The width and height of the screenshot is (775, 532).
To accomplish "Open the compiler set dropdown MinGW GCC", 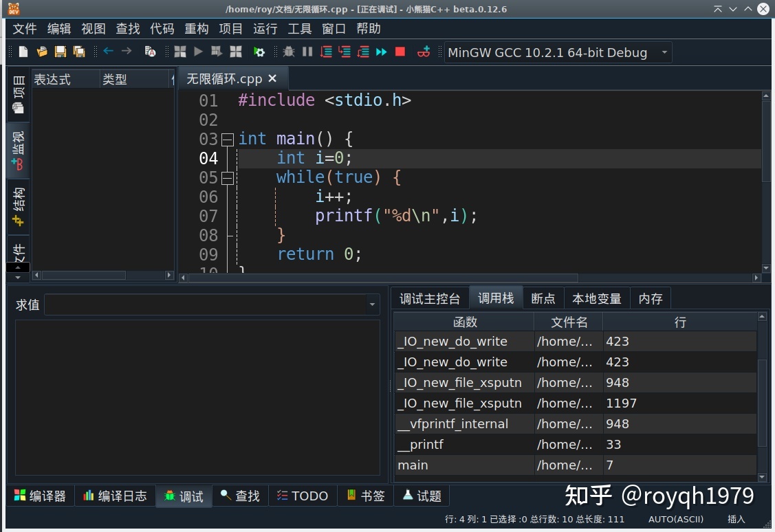I will [558, 52].
